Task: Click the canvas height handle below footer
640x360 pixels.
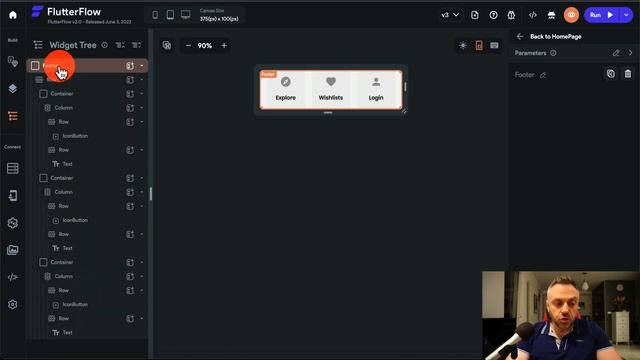Action: click(x=328, y=113)
